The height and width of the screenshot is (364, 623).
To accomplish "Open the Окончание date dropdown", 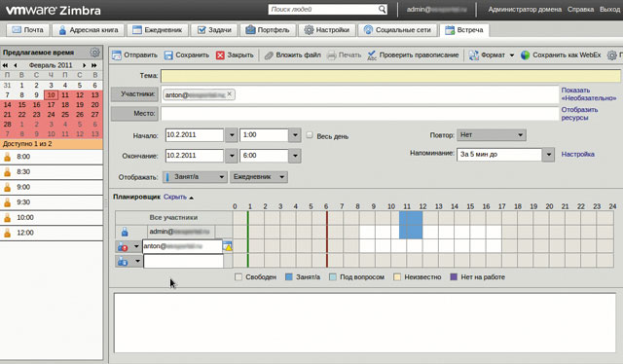I will [232, 156].
